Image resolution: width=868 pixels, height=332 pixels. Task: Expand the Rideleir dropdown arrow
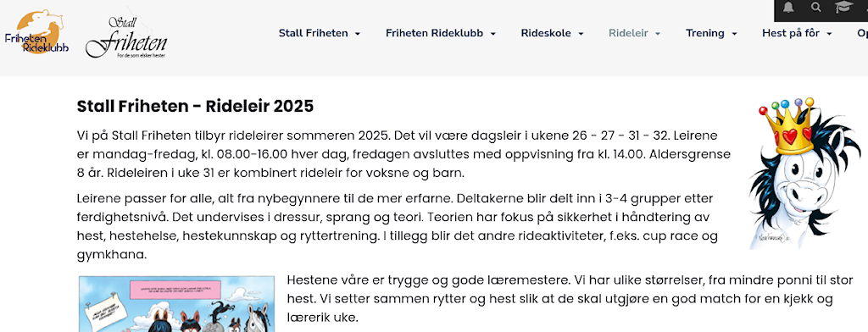658,34
